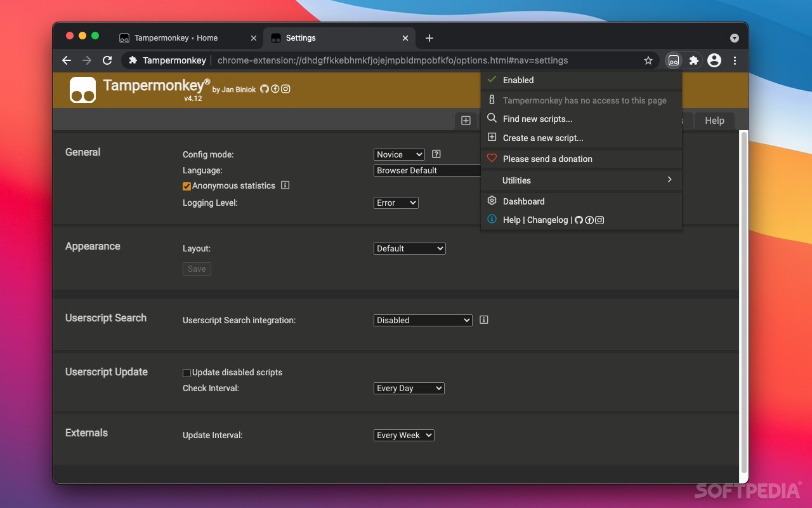Close the Tampermonkey Home browser tab
The image size is (812, 508).
pos(254,38)
